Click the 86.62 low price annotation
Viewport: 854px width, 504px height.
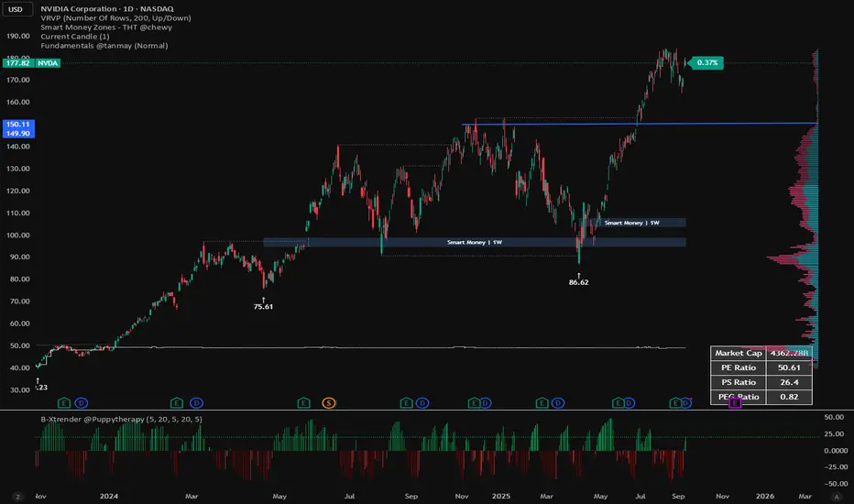(x=578, y=282)
